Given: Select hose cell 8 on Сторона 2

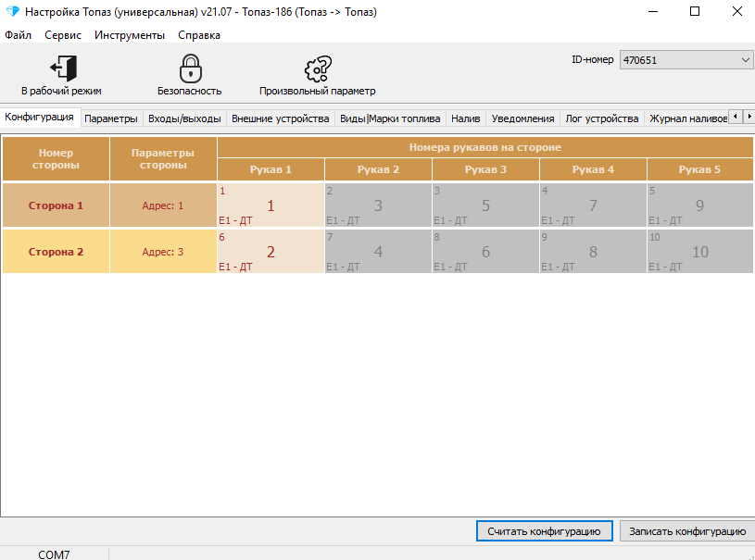Looking at the screenshot, I should pos(593,252).
